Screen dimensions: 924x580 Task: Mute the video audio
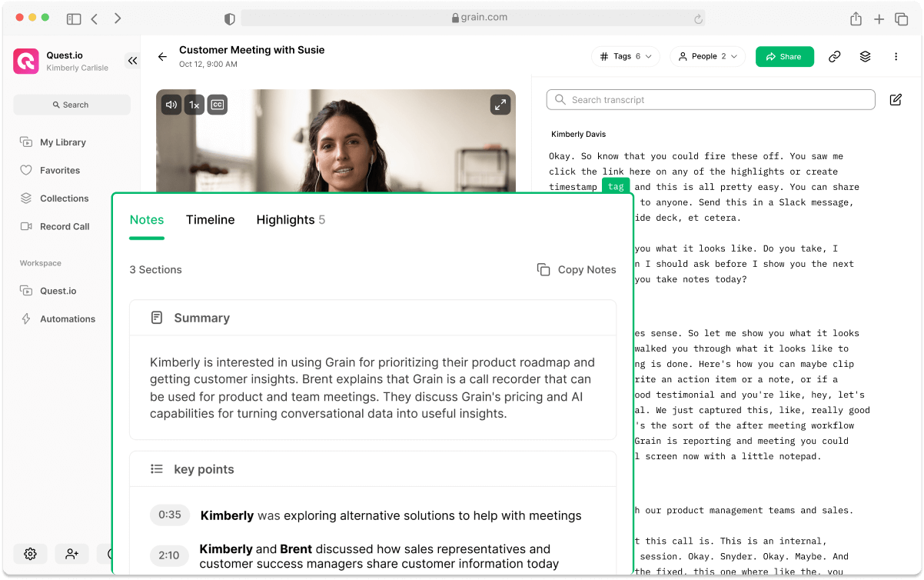171,104
